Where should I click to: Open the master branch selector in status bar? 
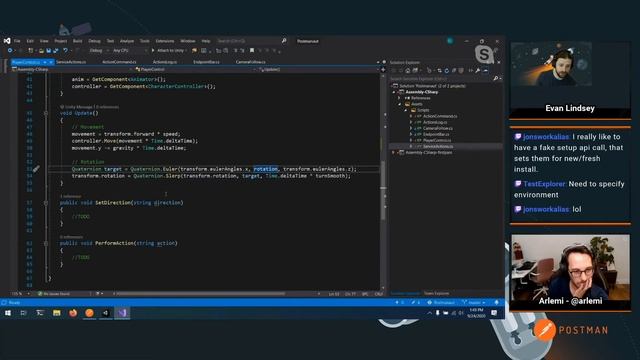[474, 302]
